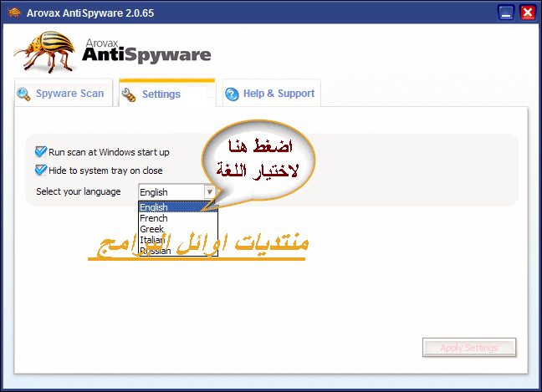Pick Greek in the language list

(x=152, y=229)
